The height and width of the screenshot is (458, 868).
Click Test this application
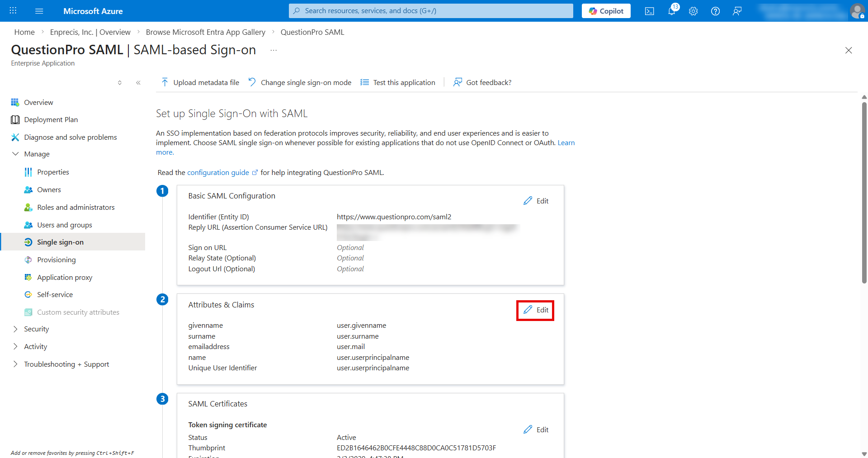pos(398,82)
